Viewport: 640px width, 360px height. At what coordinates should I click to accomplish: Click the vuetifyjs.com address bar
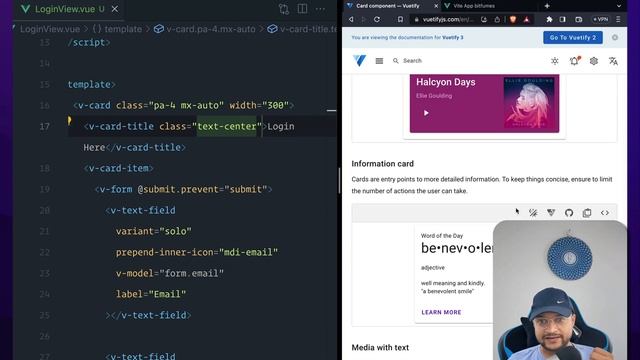tap(448, 19)
